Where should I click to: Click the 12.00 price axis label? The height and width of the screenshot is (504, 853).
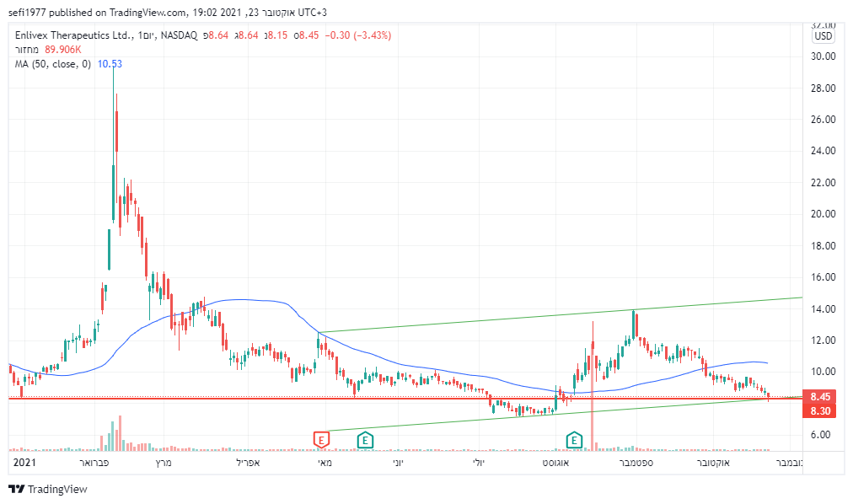[823, 340]
